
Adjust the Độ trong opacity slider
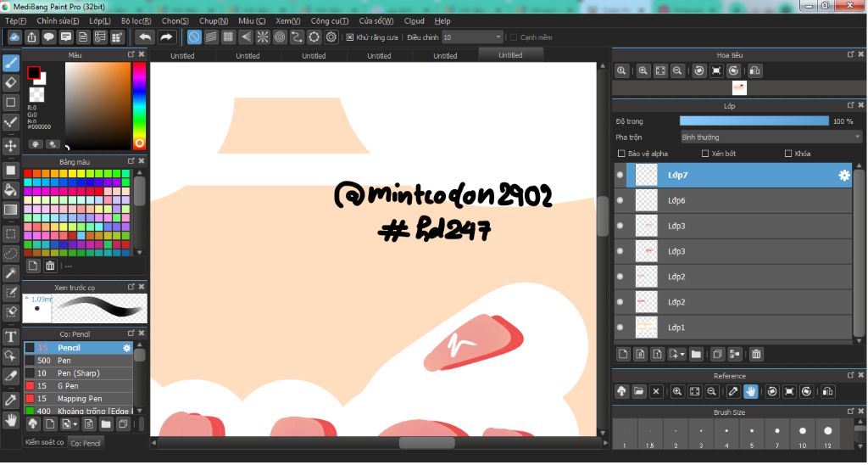754,121
